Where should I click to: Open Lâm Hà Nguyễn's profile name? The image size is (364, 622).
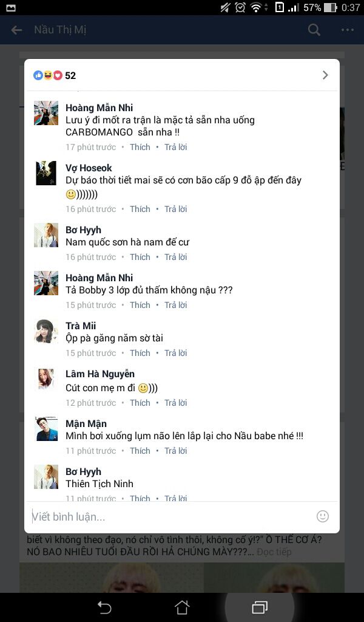coord(100,374)
